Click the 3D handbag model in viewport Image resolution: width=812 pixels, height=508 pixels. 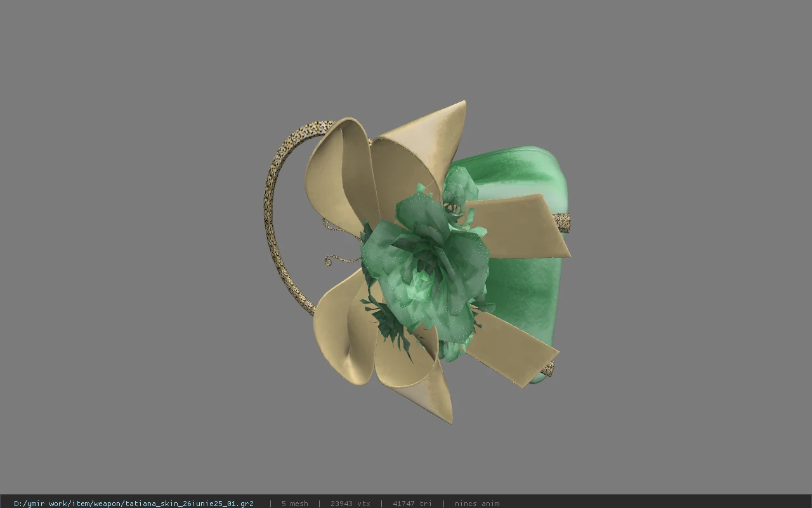[417, 262]
